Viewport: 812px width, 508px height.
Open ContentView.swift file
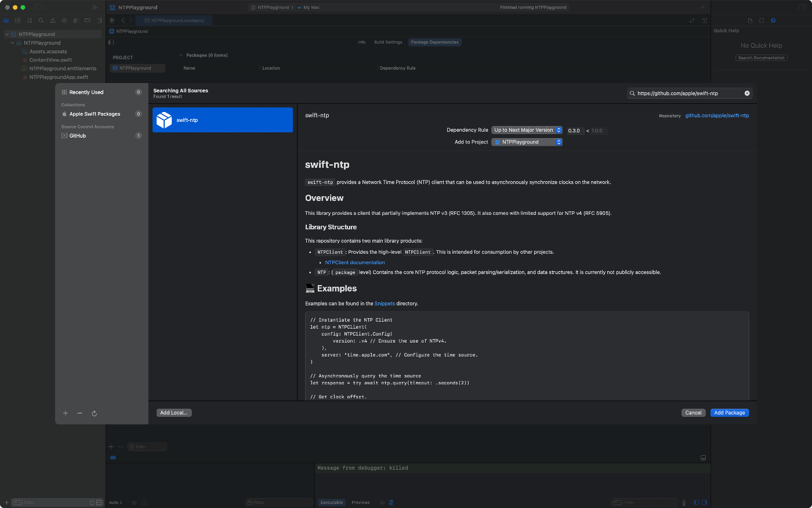(x=50, y=60)
